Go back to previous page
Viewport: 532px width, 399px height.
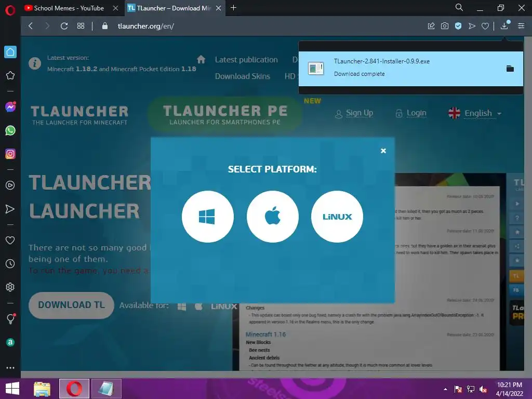[31, 26]
